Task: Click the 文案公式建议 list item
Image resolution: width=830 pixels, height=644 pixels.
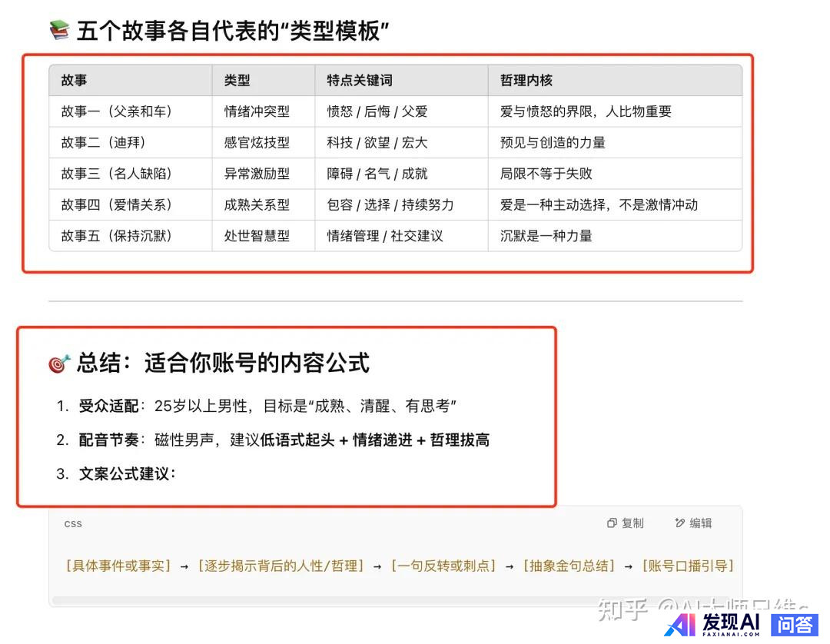Action: [x=128, y=473]
